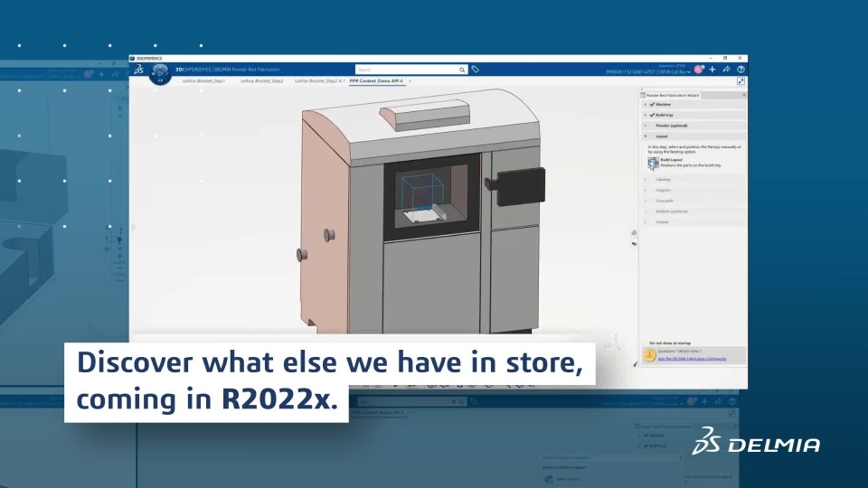
Task: Toggle the Do not show at startup checkbox
Action: (x=646, y=343)
